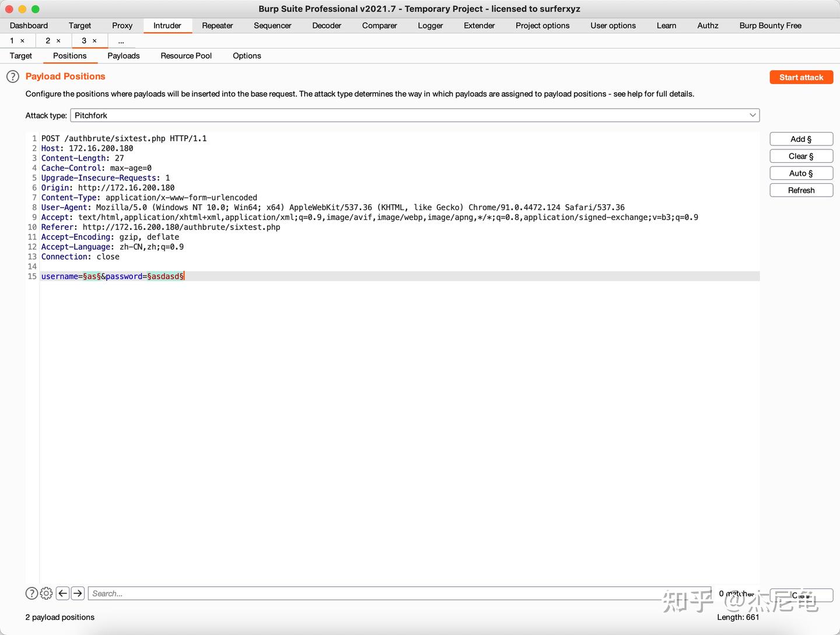Click the Content-Type header line
840x635 pixels.
tap(149, 198)
